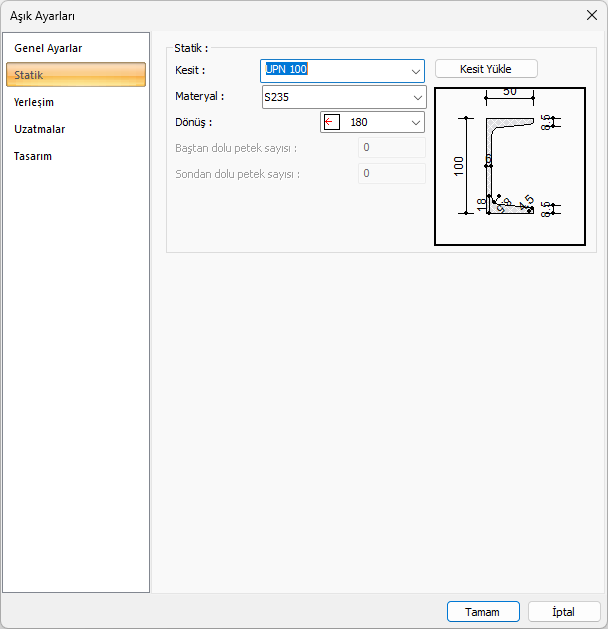This screenshot has height=629, width=608.
Task: Open the Tasarım settings page
Action: click(33, 156)
